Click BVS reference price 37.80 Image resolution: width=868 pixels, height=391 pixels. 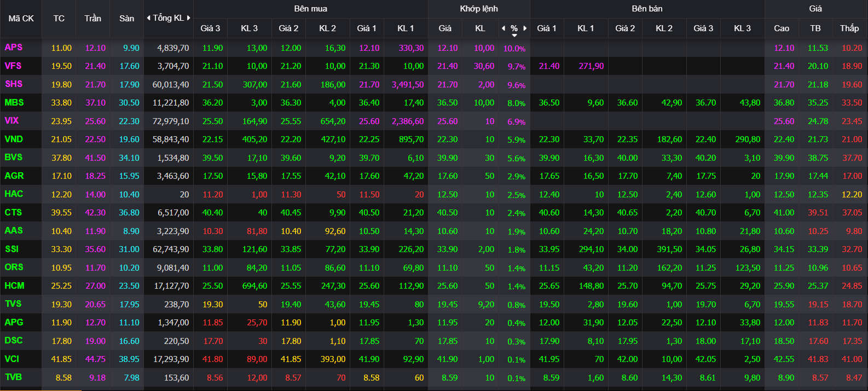click(61, 158)
